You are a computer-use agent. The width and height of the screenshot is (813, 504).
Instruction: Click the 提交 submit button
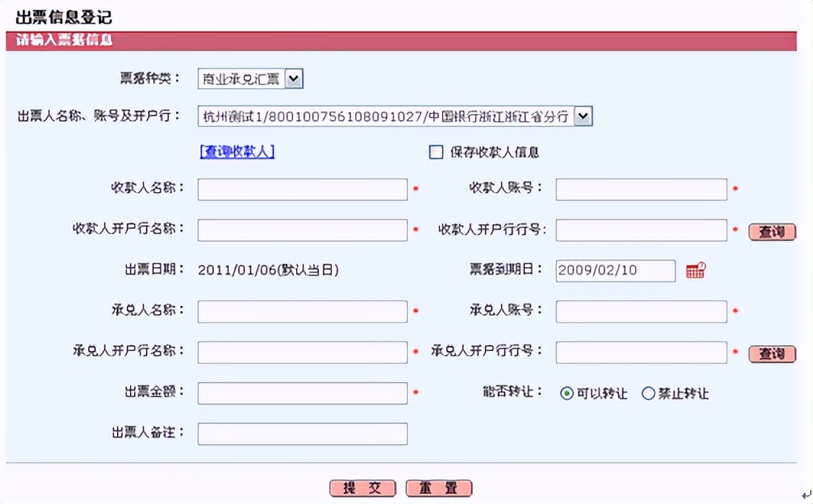click(362, 488)
